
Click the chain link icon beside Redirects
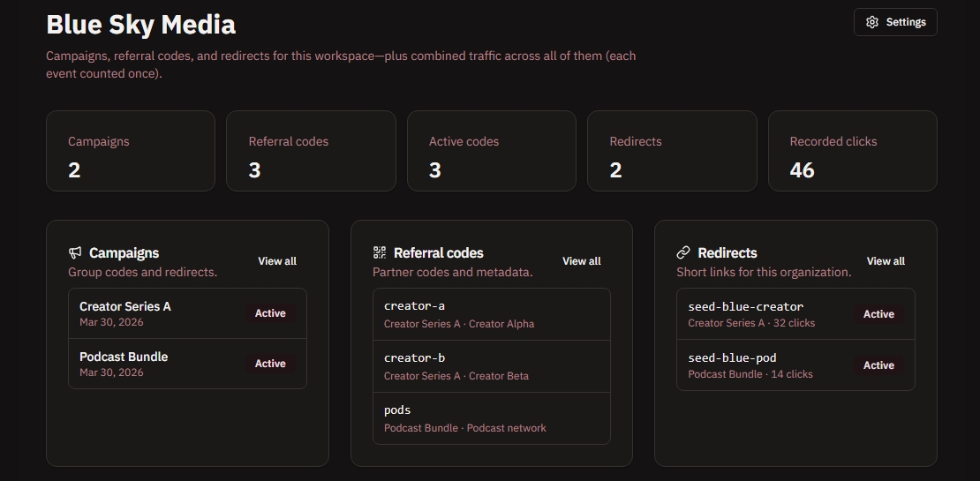click(683, 253)
